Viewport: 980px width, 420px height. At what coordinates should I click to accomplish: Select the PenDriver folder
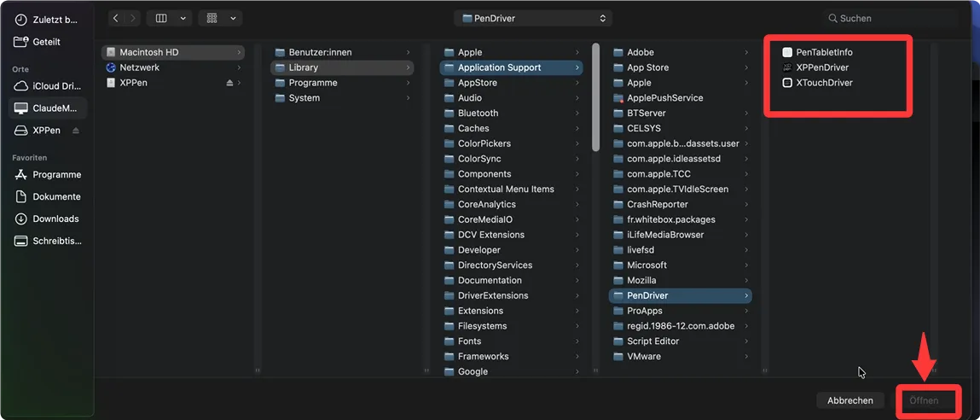tap(681, 295)
